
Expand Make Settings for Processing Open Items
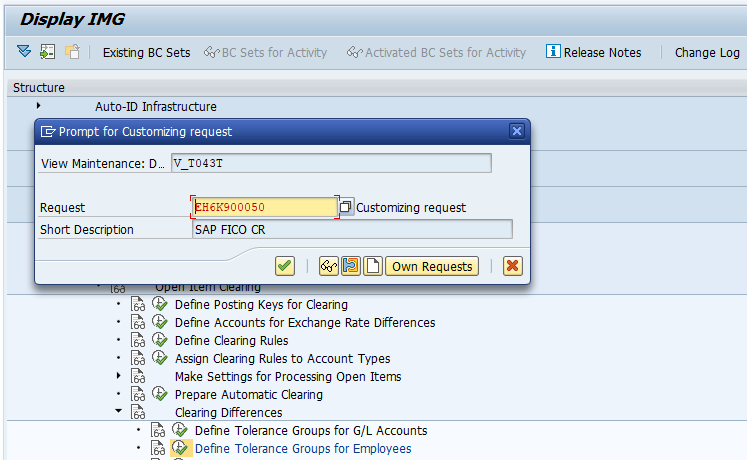click(x=119, y=376)
